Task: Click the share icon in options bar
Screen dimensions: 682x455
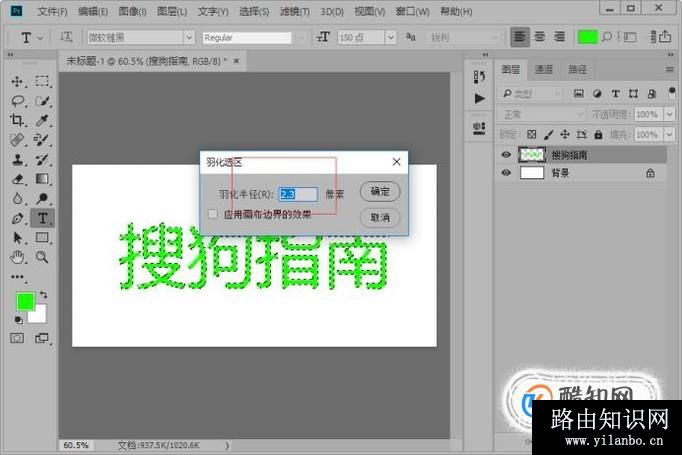Action: point(665,37)
